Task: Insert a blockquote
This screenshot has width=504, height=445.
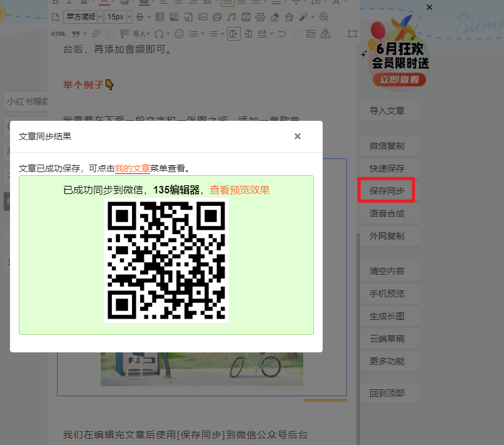Action: [76, 34]
